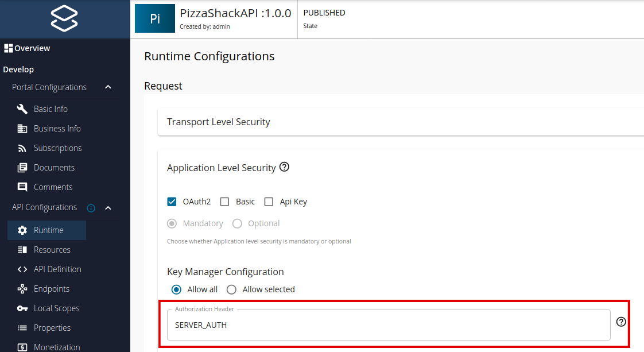
Task: Open Basic Info wrench icon
Action: click(22, 109)
